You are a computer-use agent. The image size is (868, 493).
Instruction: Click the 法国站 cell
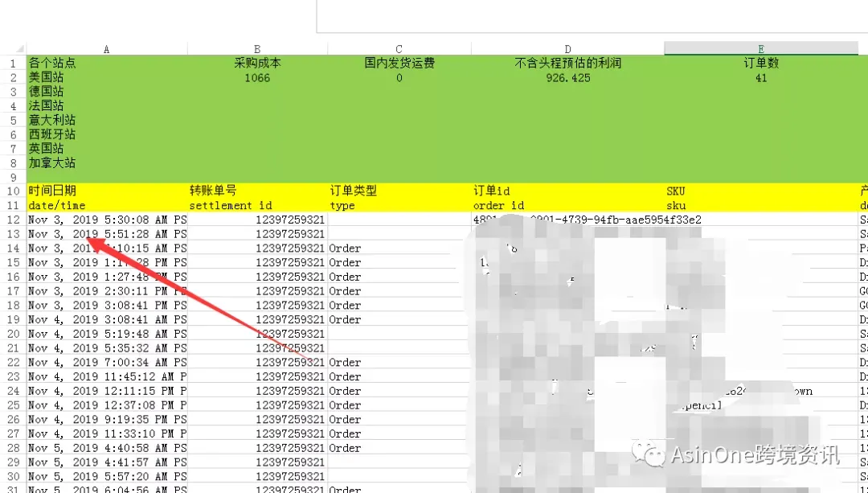[x=107, y=106]
